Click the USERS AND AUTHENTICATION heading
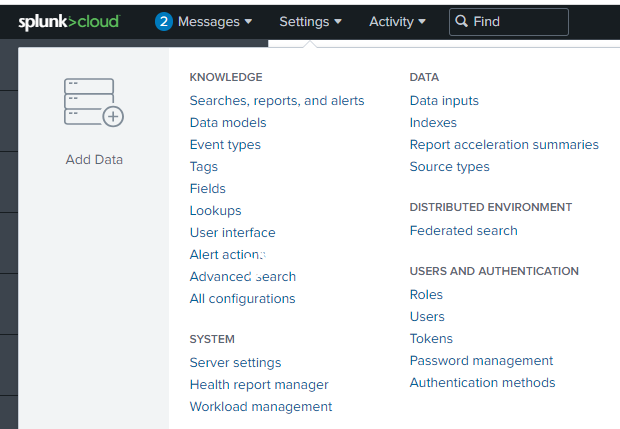This screenshot has width=620, height=429. (x=494, y=271)
